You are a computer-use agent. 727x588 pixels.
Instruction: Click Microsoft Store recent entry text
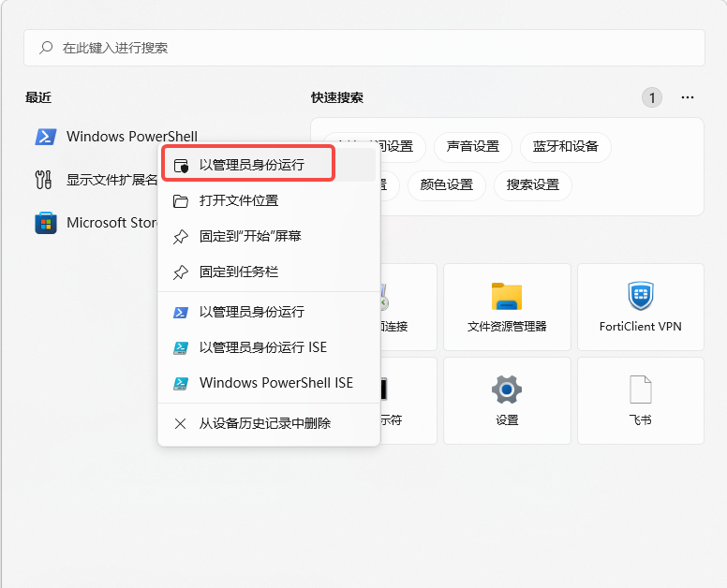tap(111, 223)
